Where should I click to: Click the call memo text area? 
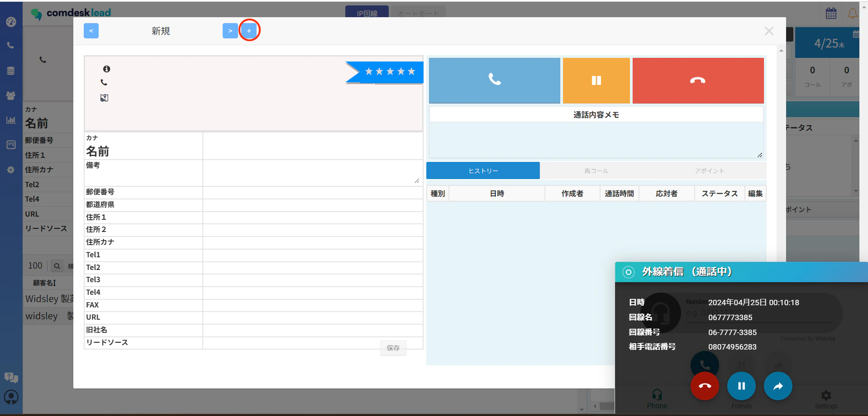[596, 140]
